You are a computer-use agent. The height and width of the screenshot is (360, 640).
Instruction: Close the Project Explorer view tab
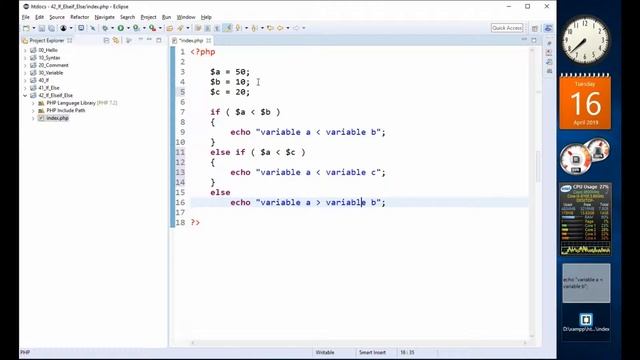pos(70,40)
